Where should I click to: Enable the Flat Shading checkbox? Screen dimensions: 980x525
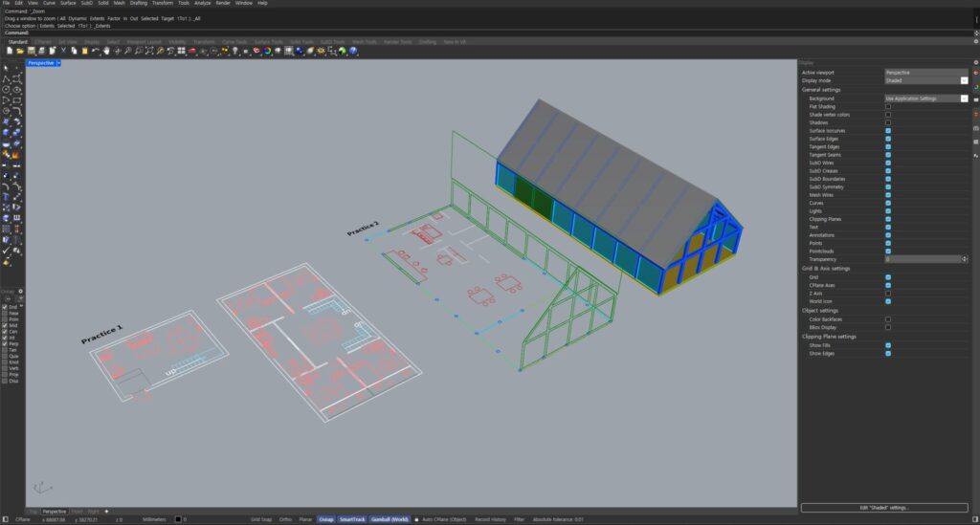(888, 106)
